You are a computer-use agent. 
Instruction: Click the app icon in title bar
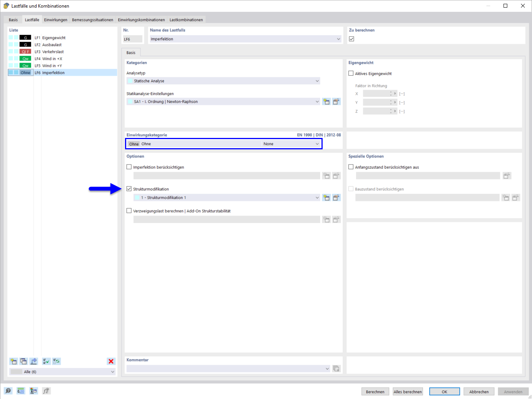pos(6,6)
